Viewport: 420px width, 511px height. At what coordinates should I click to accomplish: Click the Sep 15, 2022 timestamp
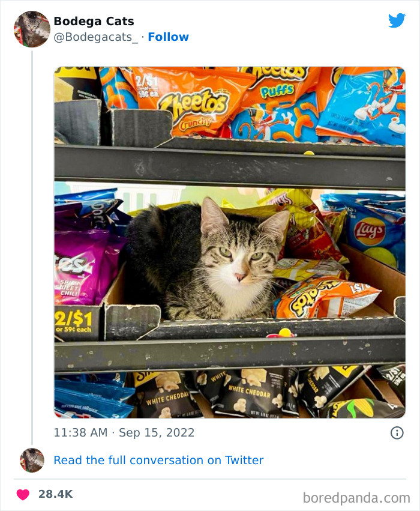coord(122,432)
